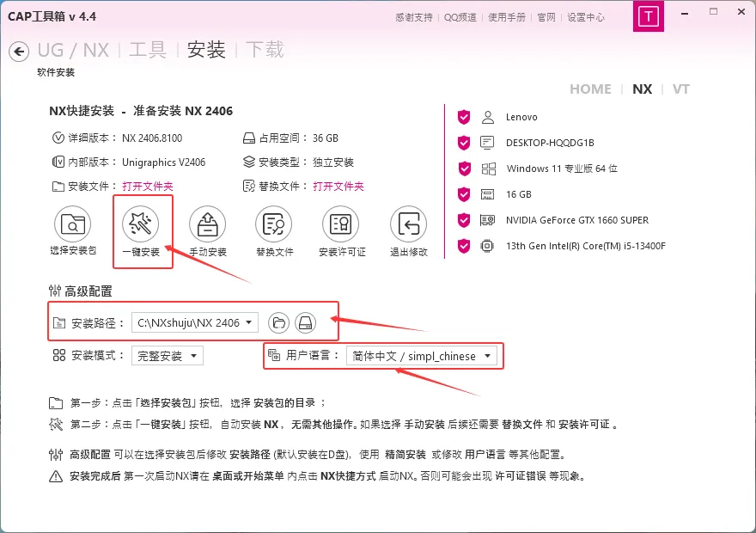
Task: Choose the 手动安装 manual install icon
Action: (x=207, y=224)
